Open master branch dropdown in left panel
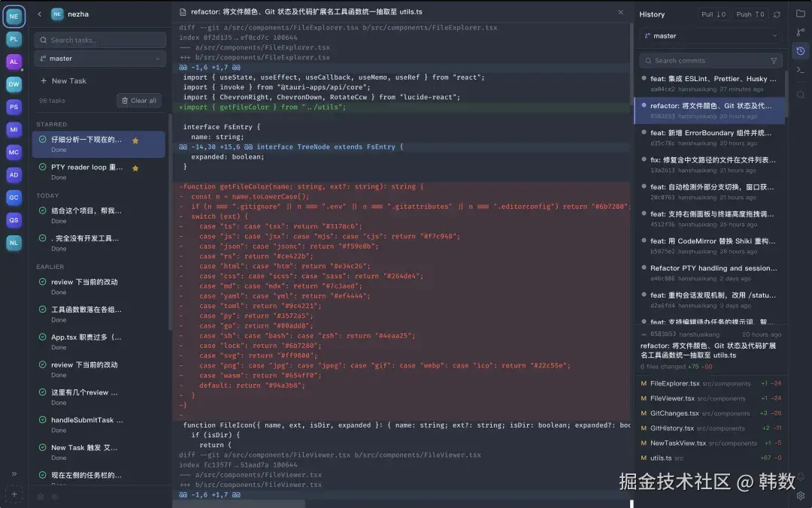Viewport: 812px width, 508px height. [x=100, y=59]
